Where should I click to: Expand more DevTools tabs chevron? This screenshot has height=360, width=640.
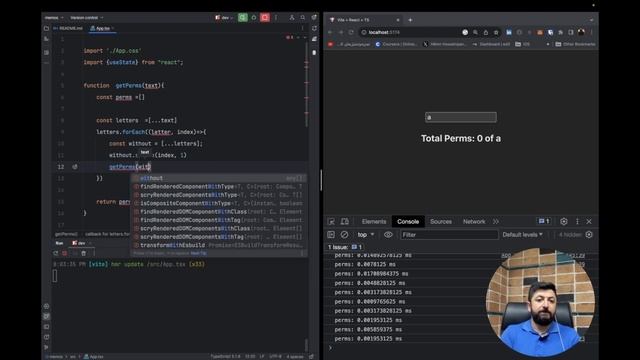[x=496, y=222]
